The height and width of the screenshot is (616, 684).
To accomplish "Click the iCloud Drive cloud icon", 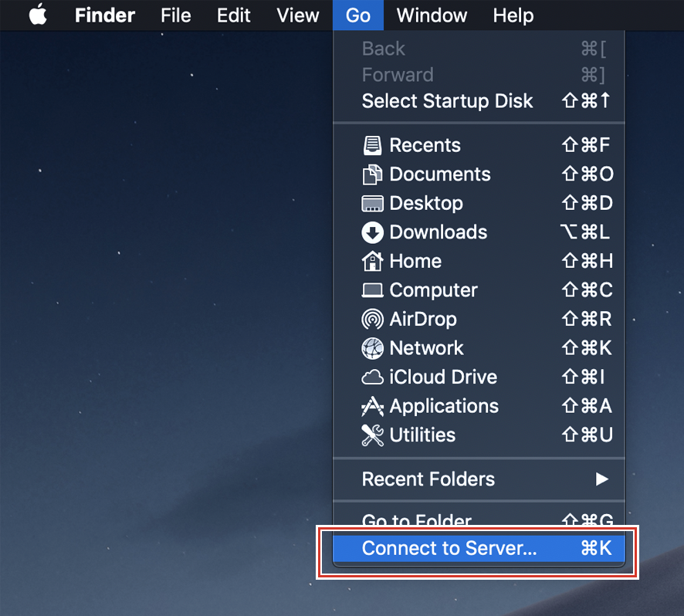I will coord(371,377).
